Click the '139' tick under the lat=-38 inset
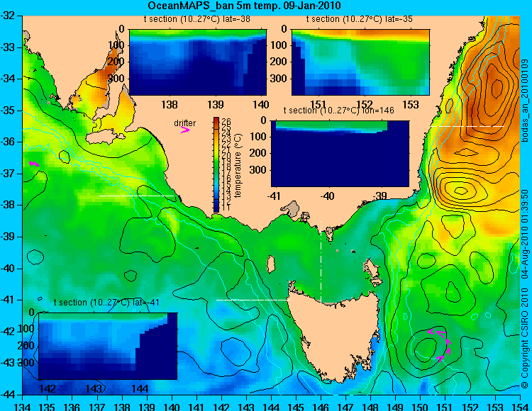 coord(216,104)
